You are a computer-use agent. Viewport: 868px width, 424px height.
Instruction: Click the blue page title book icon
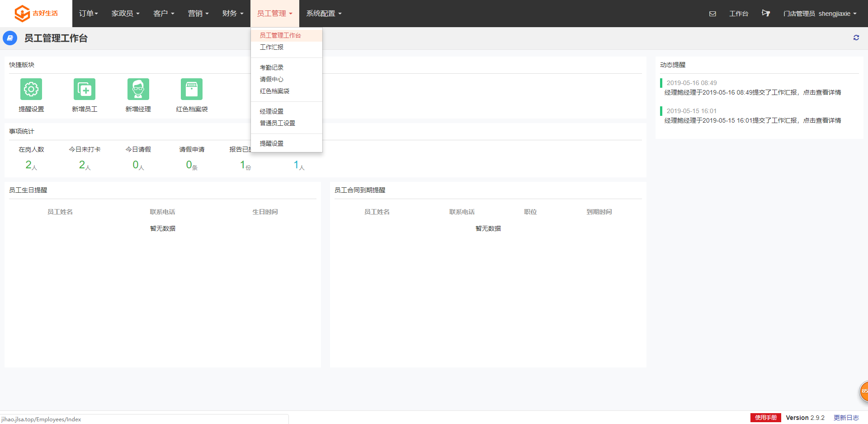click(x=10, y=38)
